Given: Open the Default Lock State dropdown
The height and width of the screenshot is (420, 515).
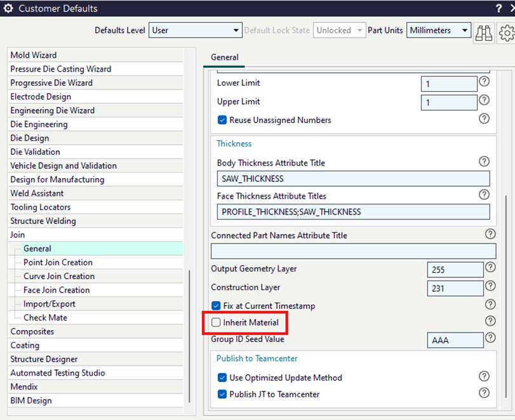Looking at the screenshot, I should click(x=339, y=30).
